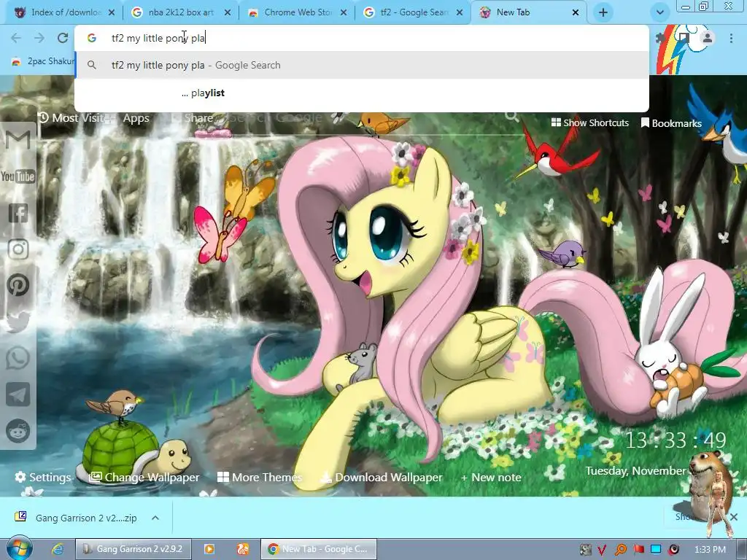Close the New Tab tab
The image size is (747, 560).
pyautogui.click(x=576, y=12)
